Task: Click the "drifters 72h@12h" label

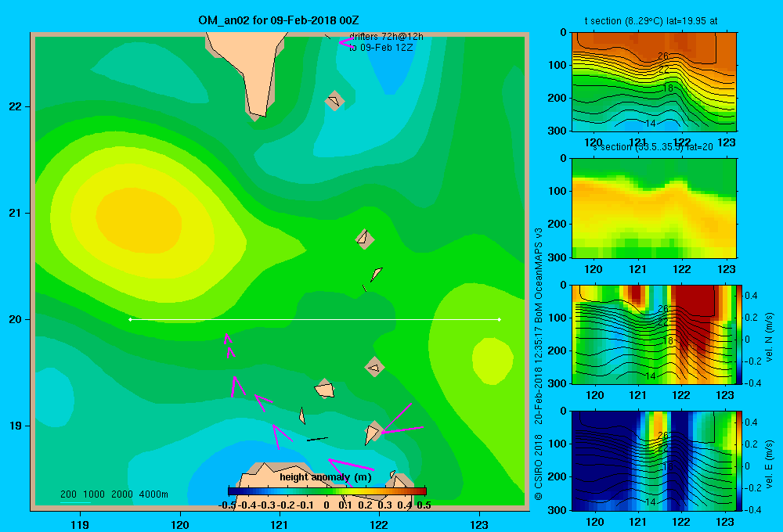Action: point(386,37)
